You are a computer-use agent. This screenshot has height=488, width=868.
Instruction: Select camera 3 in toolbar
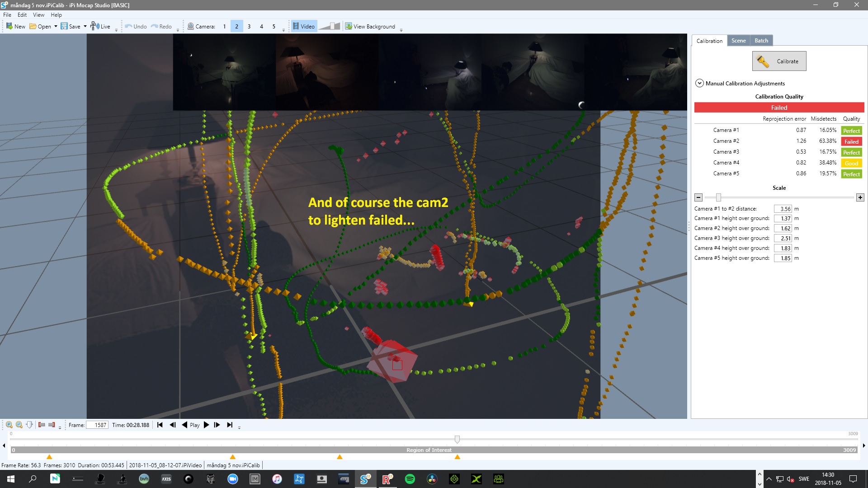tap(249, 26)
